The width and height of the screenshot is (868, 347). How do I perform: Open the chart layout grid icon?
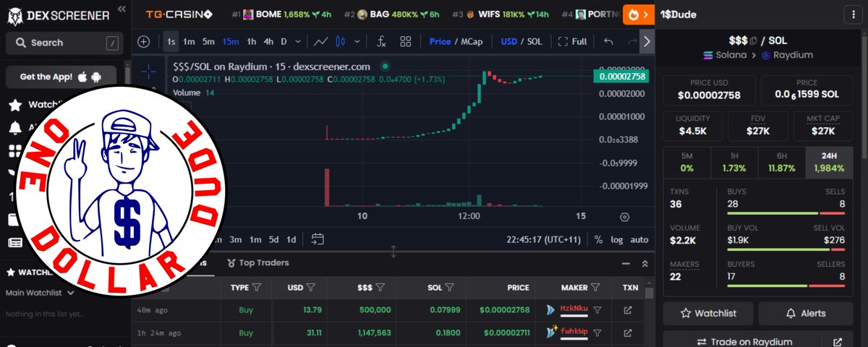click(405, 41)
